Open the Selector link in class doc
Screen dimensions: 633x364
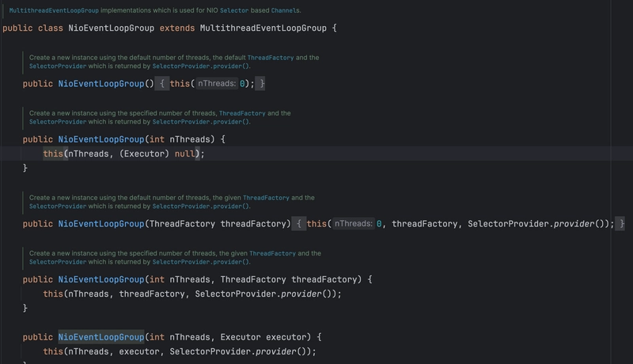[x=234, y=10]
